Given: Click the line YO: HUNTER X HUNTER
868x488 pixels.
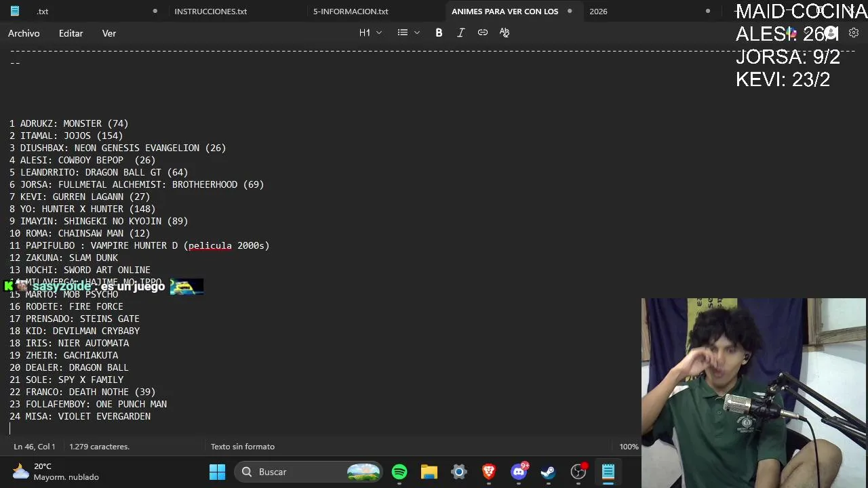Looking at the screenshot, I should coord(82,209).
